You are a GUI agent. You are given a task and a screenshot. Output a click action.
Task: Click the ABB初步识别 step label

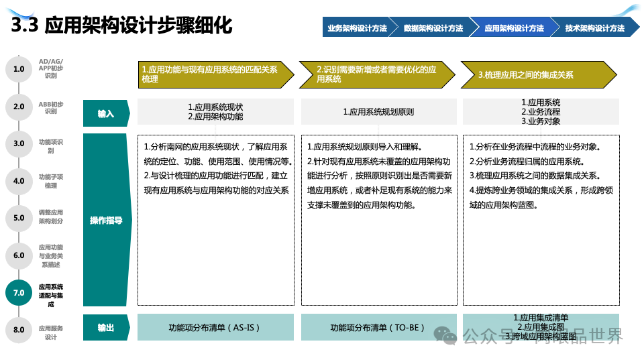pyautogui.click(x=51, y=107)
